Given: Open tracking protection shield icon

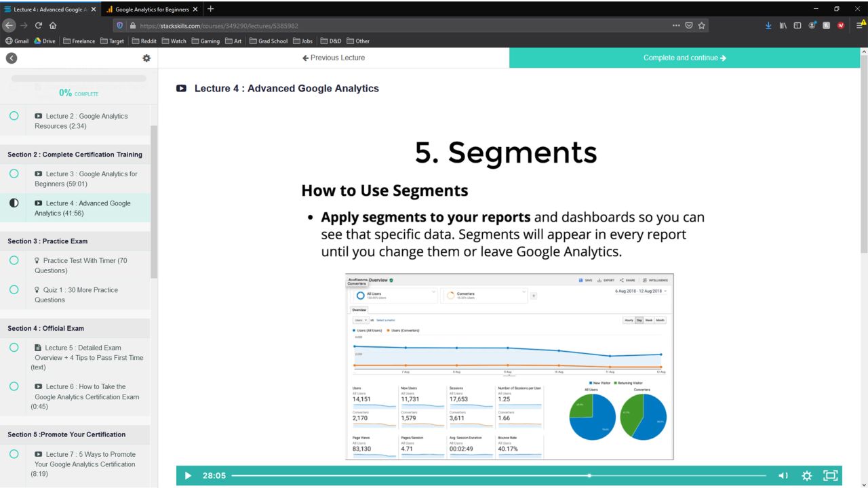Looking at the screenshot, I should 120,26.
